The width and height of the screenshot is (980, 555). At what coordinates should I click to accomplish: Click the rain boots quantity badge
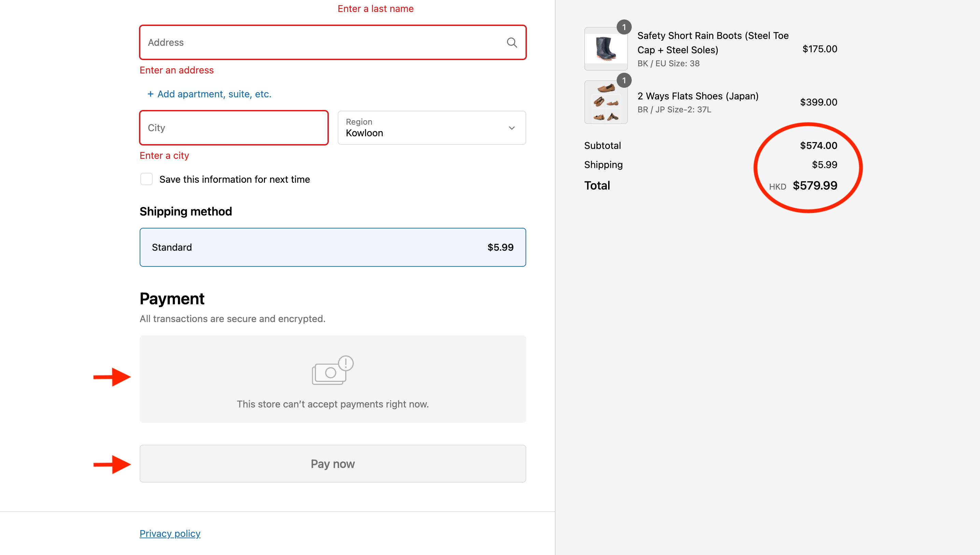click(624, 27)
